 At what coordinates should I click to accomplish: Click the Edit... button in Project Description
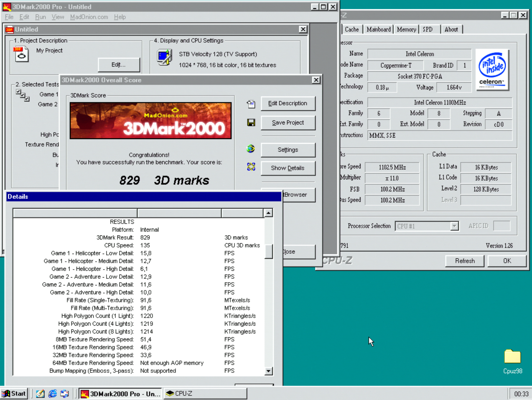pos(119,65)
